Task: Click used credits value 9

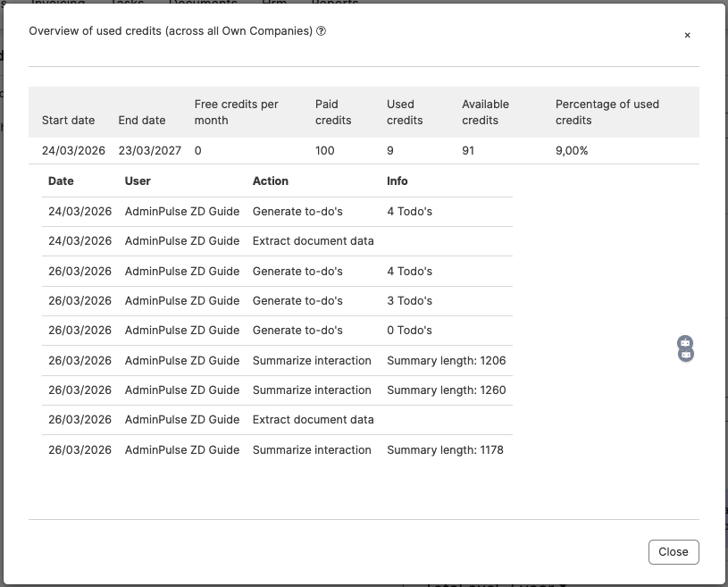Action: pos(390,150)
